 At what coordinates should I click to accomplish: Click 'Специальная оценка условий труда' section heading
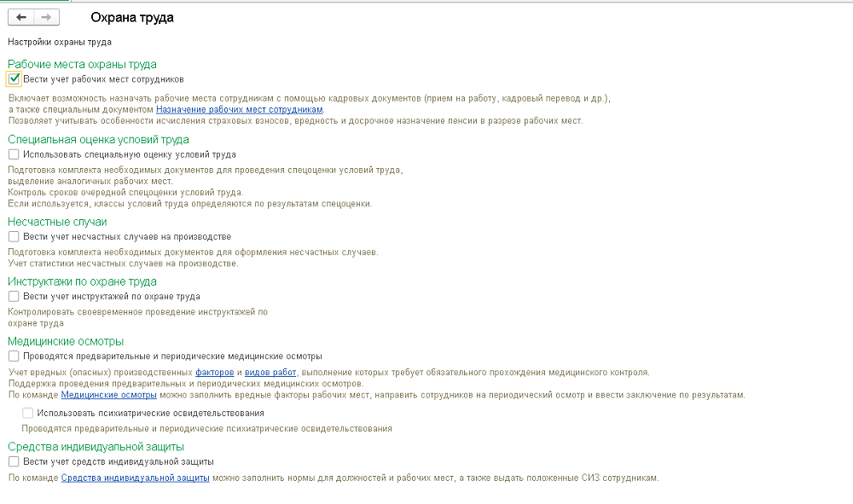coord(98,139)
